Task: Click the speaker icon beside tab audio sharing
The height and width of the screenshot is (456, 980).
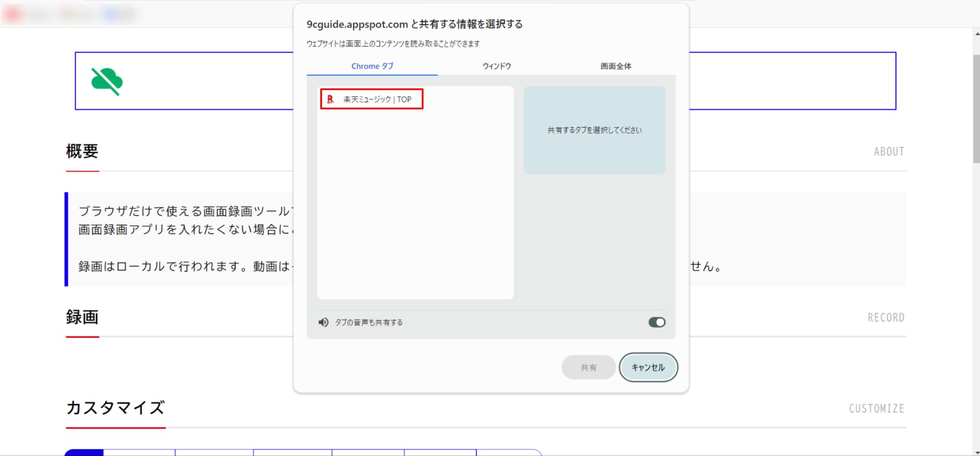Action: [323, 323]
